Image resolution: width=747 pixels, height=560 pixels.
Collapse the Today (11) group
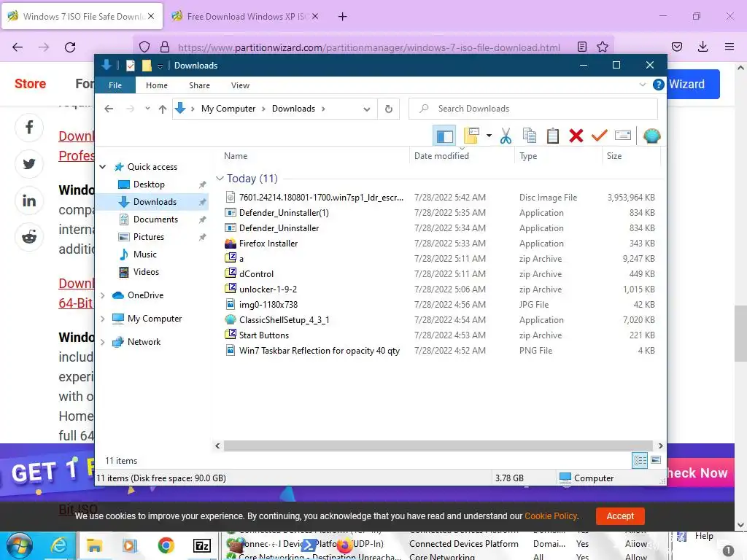pyautogui.click(x=220, y=179)
